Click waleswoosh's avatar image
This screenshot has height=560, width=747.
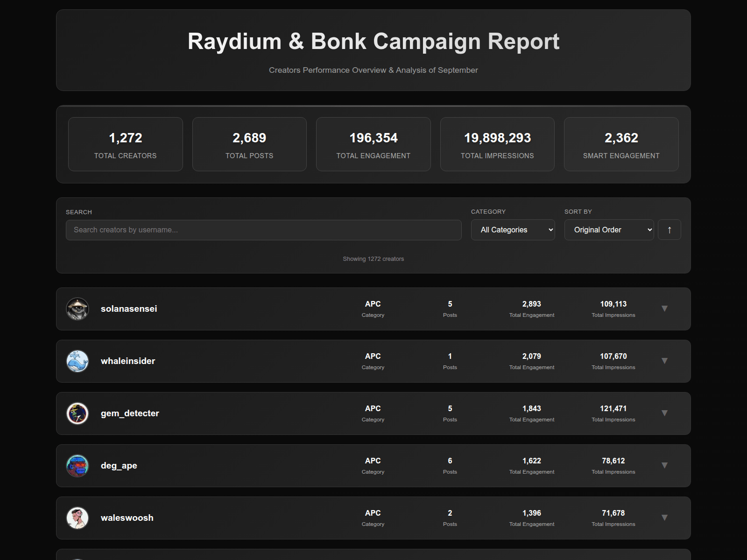pyautogui.click(x=78, y=518)
